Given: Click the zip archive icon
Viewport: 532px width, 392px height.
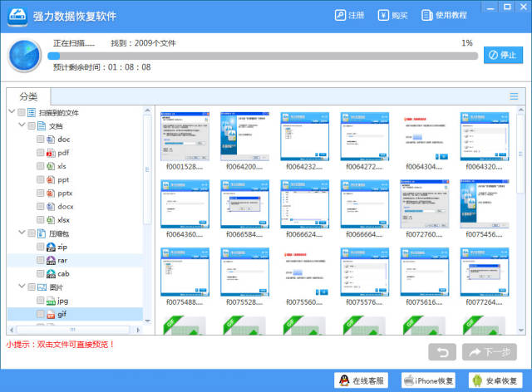Looking at the screenshot, I should [x=51, y=247].
